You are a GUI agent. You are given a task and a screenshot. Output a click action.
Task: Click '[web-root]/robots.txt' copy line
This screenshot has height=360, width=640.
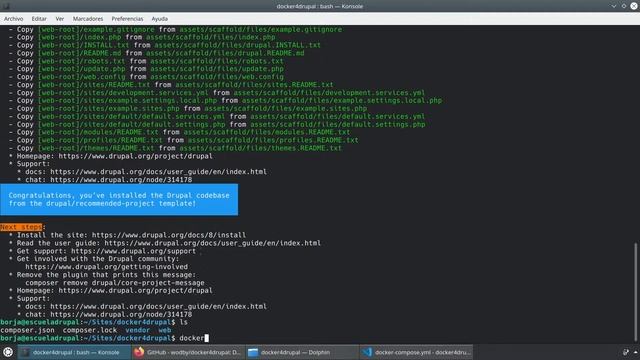(x=146, y=61)
